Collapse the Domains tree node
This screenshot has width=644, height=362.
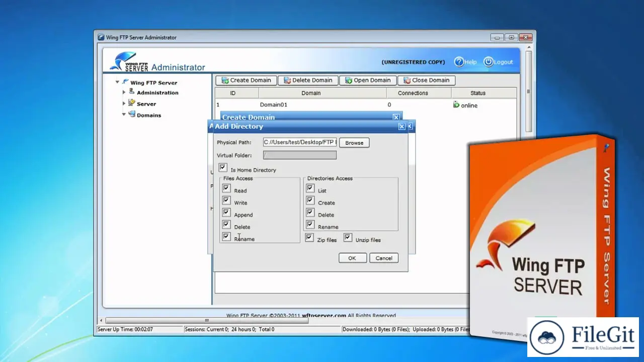[124, 115]
